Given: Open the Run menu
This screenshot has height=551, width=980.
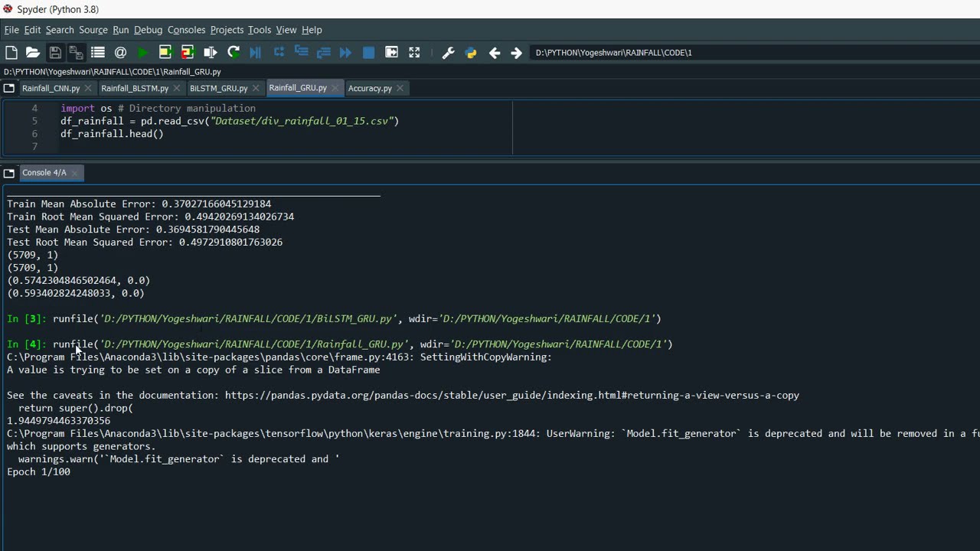Looking at the screenshot, I should 121,30.
